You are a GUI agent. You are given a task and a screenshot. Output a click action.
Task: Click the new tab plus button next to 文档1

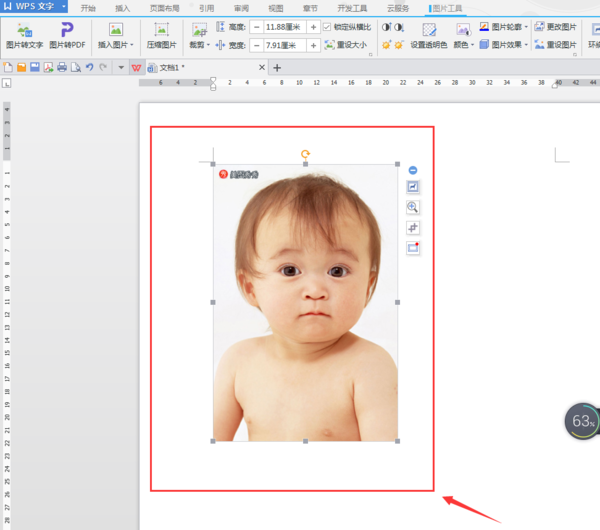(277, 68)
